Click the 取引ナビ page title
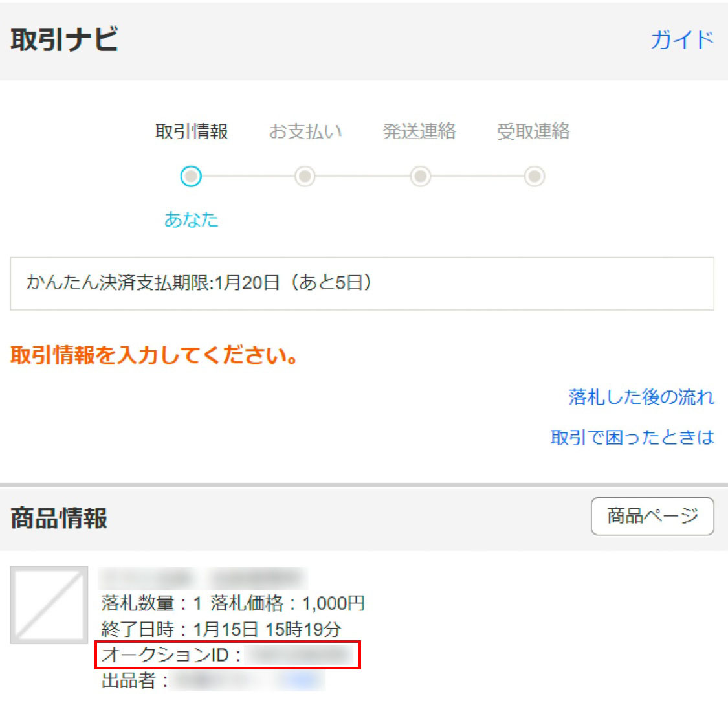Image resolution: width=728 pixels, height=705 pixels. (64, 39)
